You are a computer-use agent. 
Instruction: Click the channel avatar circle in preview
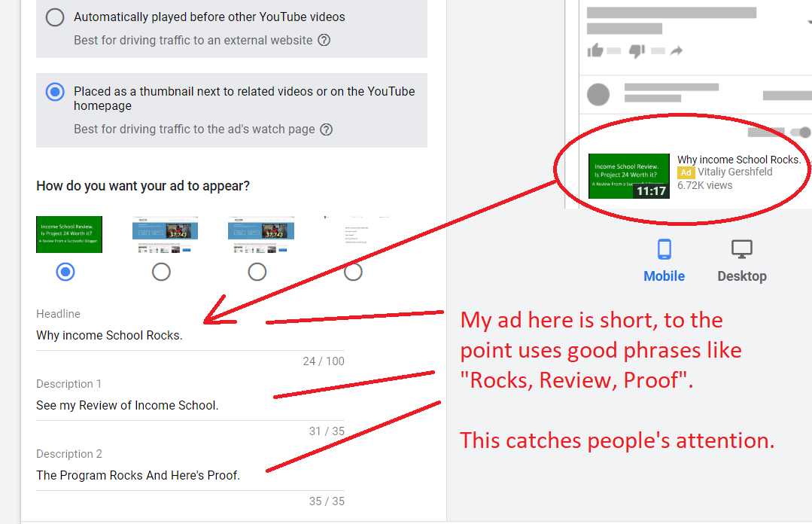pyautogui.click(x=598, y=95)
